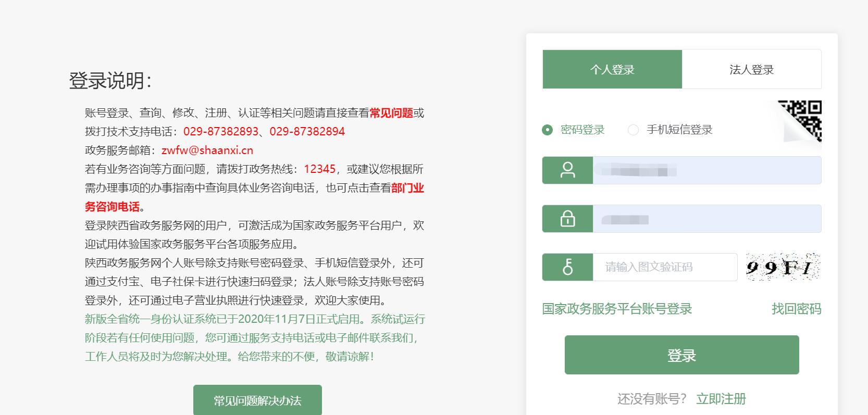The image size is (868, 415).
Task: Open 国家政务服务平台账号登录 link
Action: coord(617,309)
